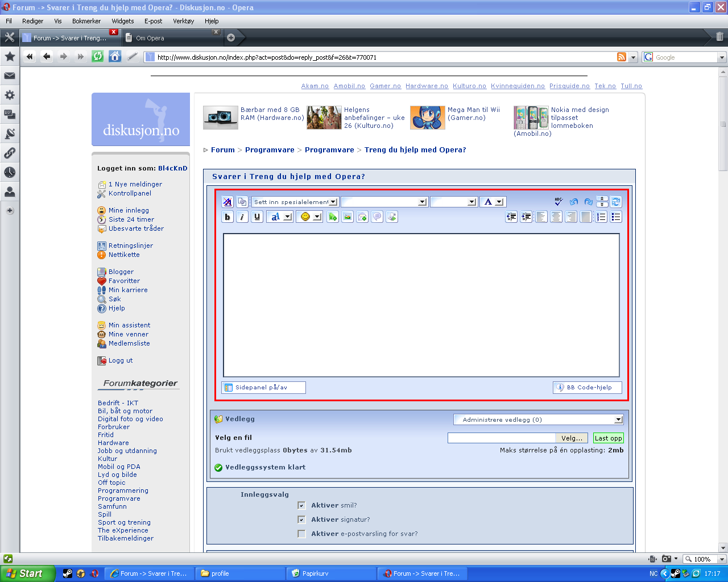The image size is (728, 582).
Task: Justify text in the editor
Action: click(x=586, y=217)
